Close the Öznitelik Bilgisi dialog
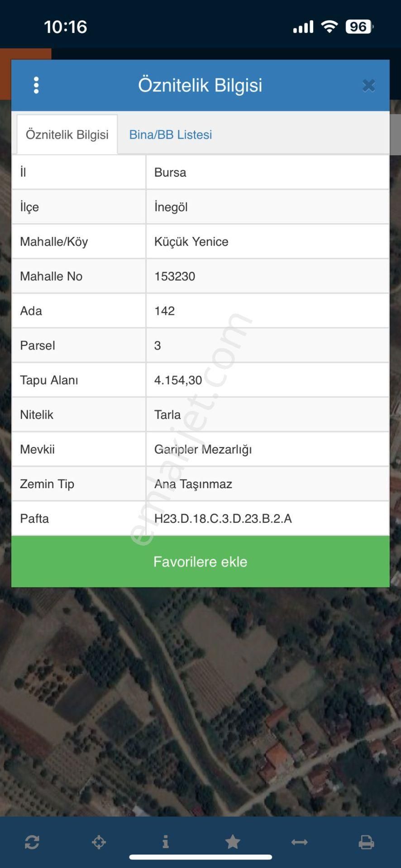 tap(368, 85)
